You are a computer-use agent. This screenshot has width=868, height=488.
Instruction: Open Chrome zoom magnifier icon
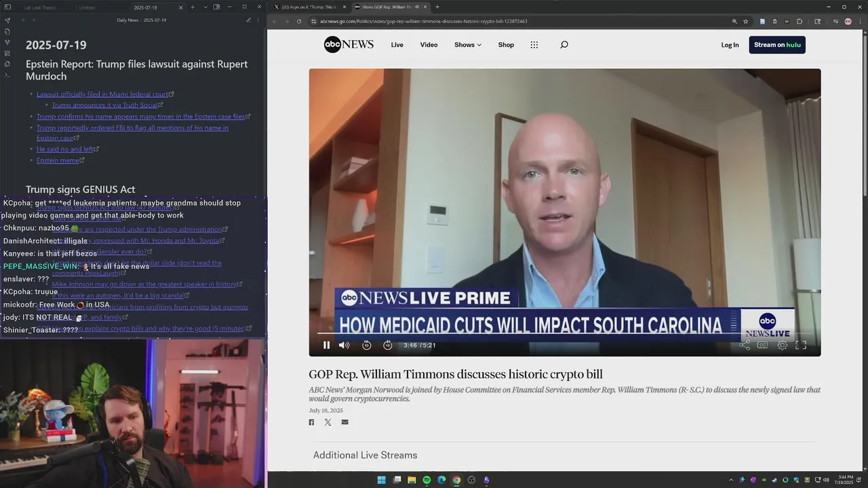734,21
